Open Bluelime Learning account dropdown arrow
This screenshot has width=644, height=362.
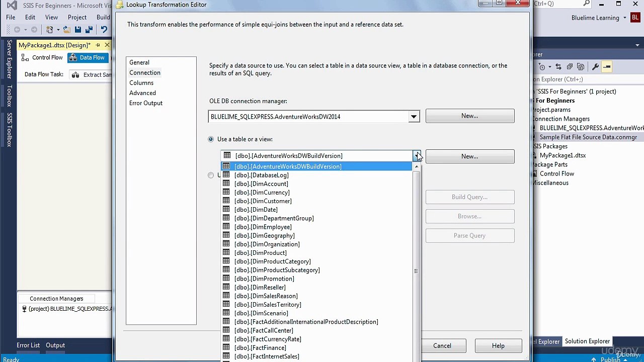(625, 18)
